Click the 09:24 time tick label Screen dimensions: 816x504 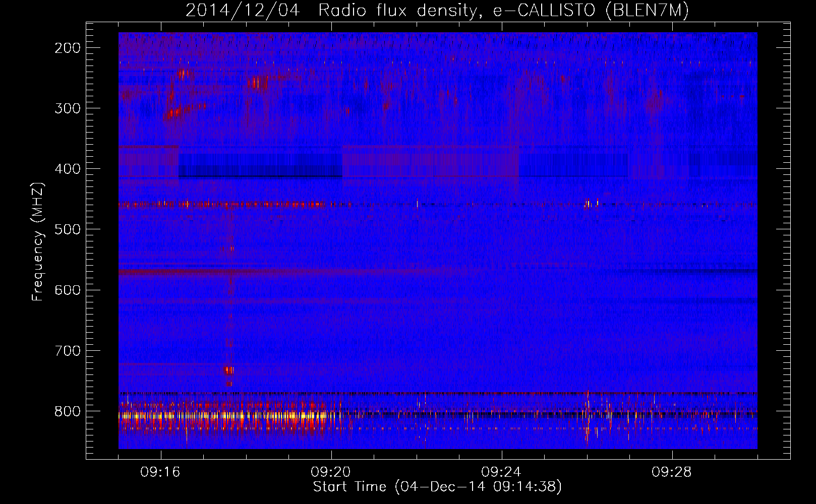pos(501,472)
